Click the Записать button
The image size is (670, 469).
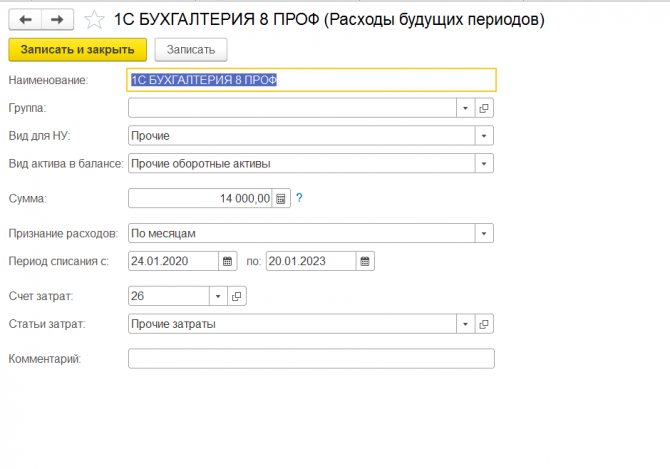click(191, 50)
